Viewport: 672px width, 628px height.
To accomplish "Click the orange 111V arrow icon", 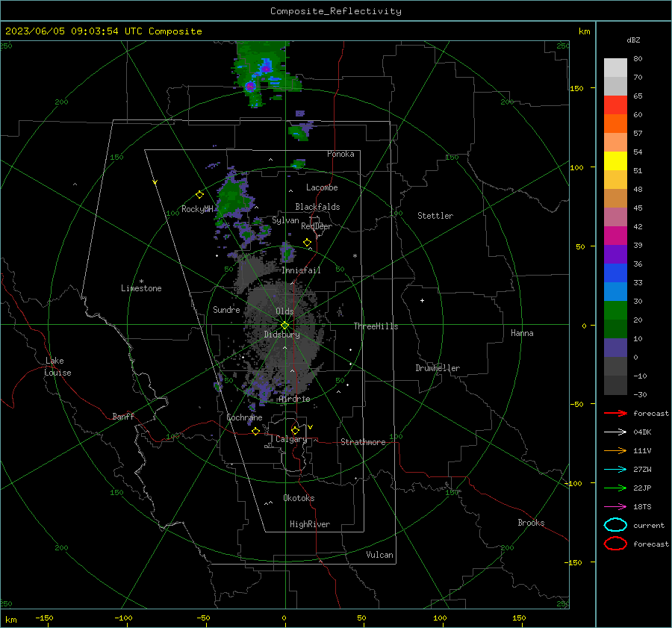I will pos(615,450).
